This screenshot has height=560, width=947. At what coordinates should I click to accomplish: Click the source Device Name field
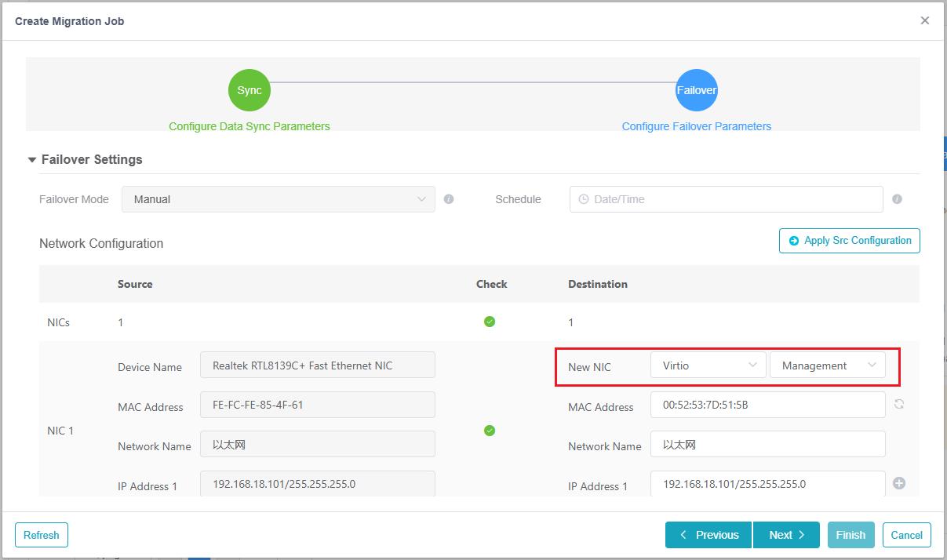pos(318,365)
